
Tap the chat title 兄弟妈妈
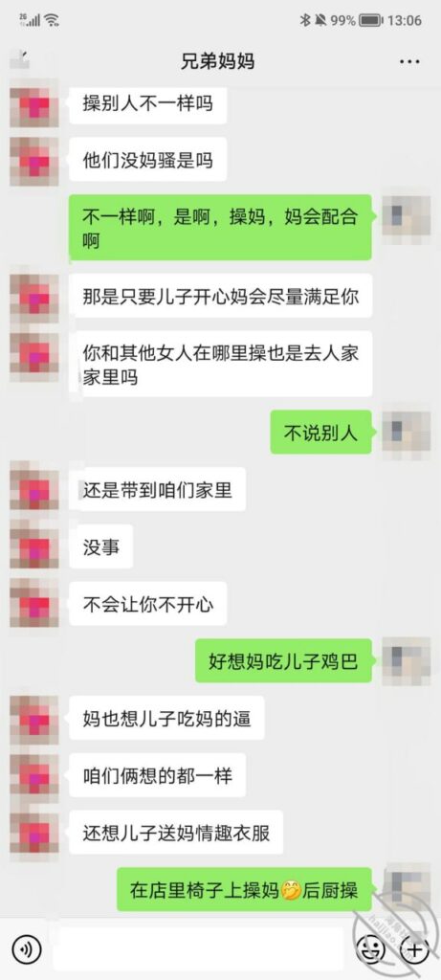pyautogui.click(x=217, y=62)
